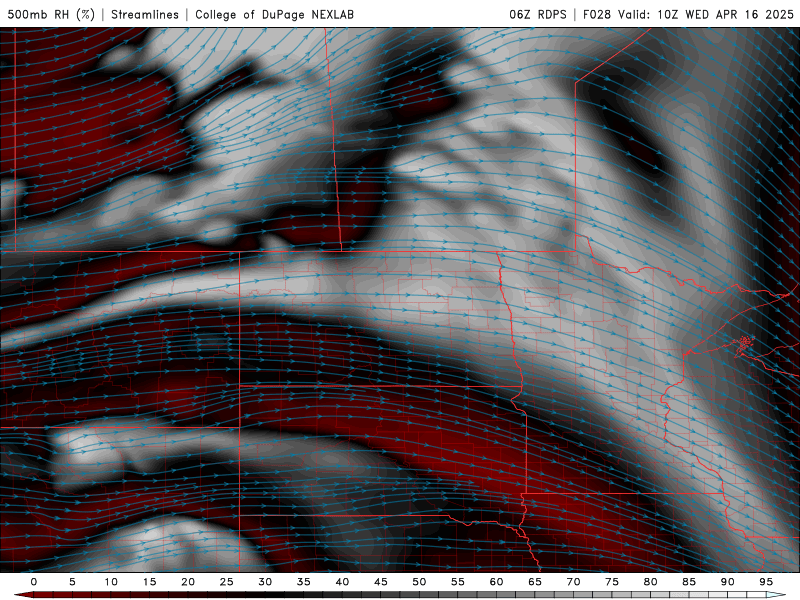Click the '40' colorbar tick label
This screenshot has width=800, height=600.
coord(342,582)
